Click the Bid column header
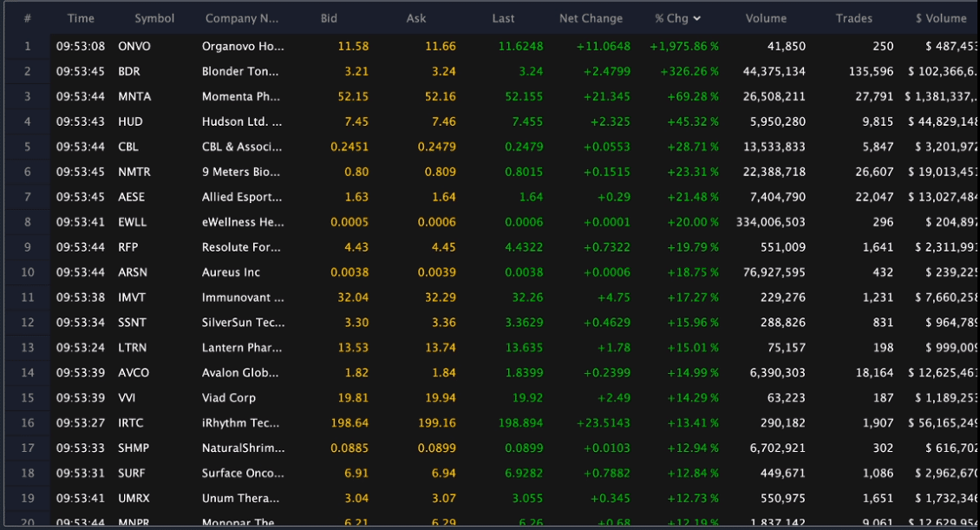 329,19
